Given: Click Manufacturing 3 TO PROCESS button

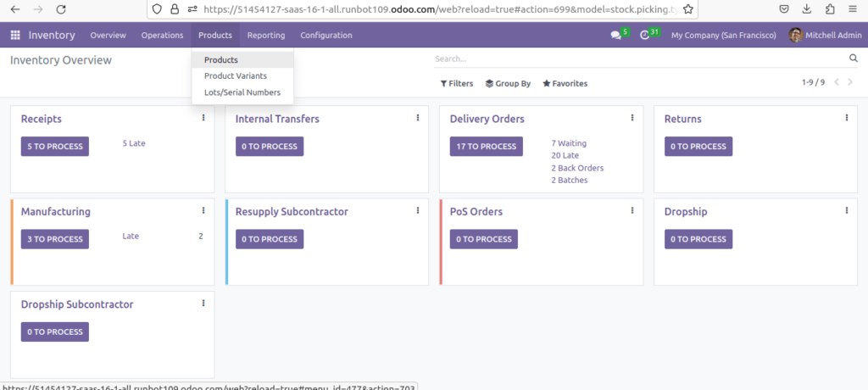Looking at the screenshot, I should tap(55, 239).
